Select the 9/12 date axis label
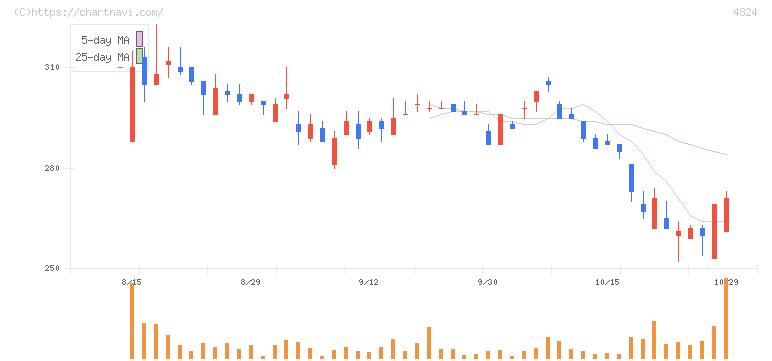The image size is (772, 361). [x=369, y=282]
